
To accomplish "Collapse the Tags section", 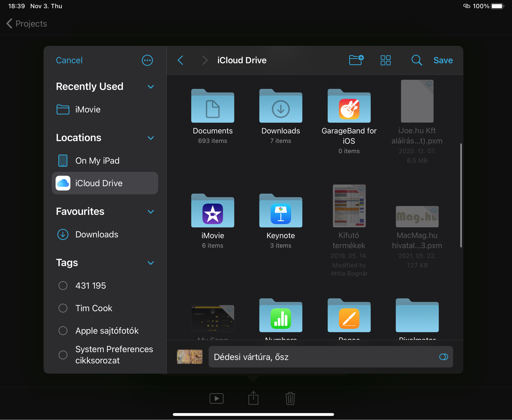I will 151,263.
